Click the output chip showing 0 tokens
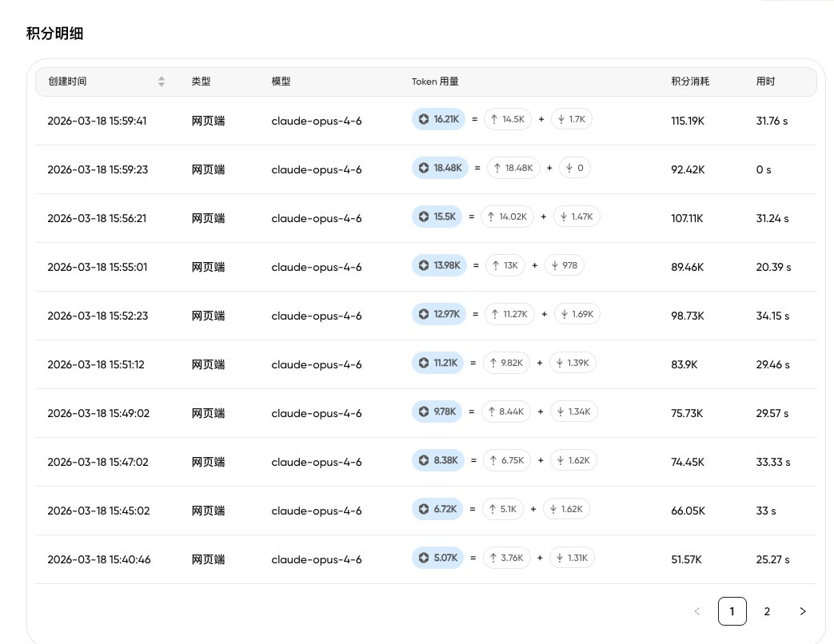 (574, 168)
